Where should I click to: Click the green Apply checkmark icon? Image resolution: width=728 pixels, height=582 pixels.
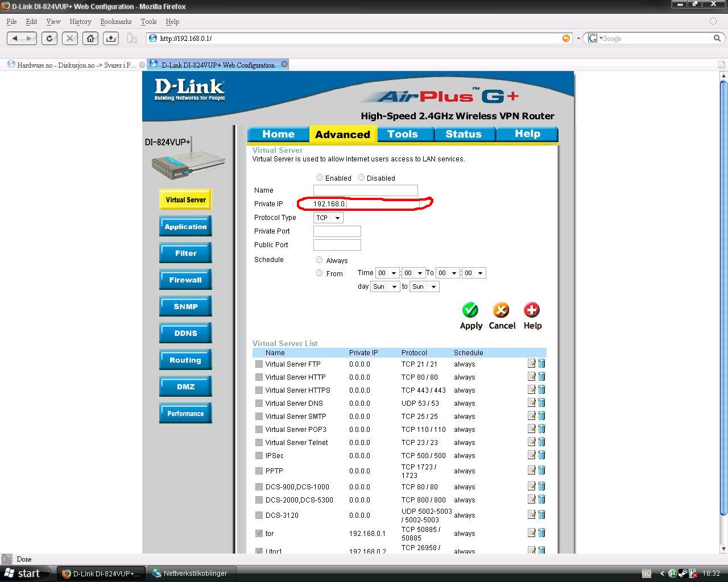click(470, 310)
